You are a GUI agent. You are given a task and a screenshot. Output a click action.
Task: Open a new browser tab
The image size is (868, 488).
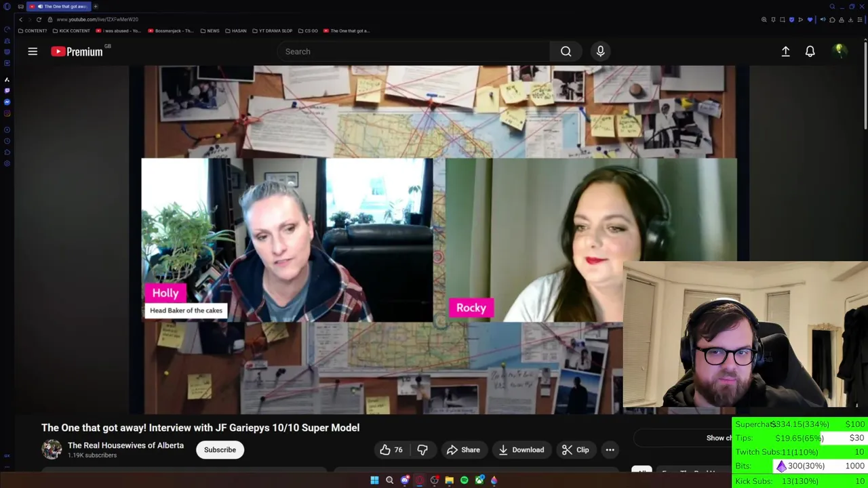(96, 6)
